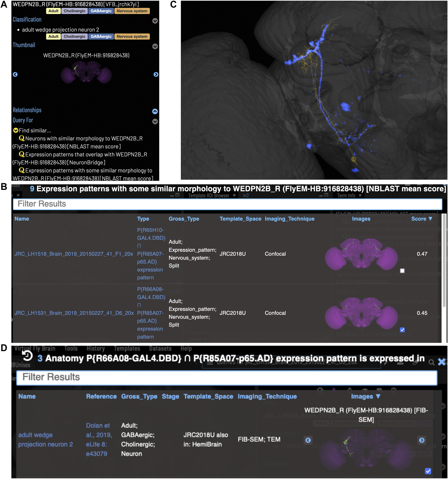The width and height of the screenshot is (448, 479).
Task: Expand the Relationships section
Action: pyautogui.click(x=155, y=111)
